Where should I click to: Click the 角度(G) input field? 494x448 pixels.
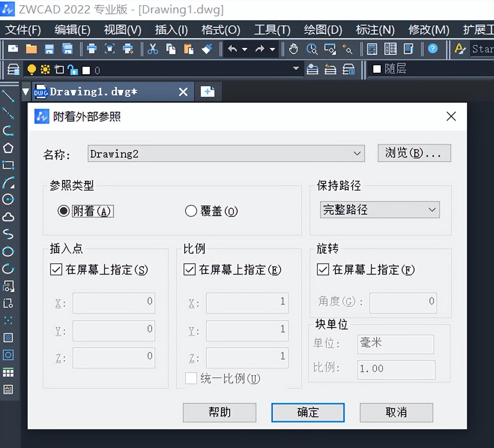point(403,303)
